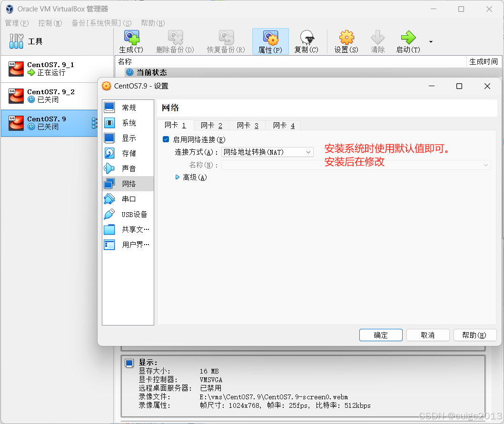Screen dimensions: 504x424
Task: Toggle the 启用网络连接(E) checkbox
Action: (166, 139)
